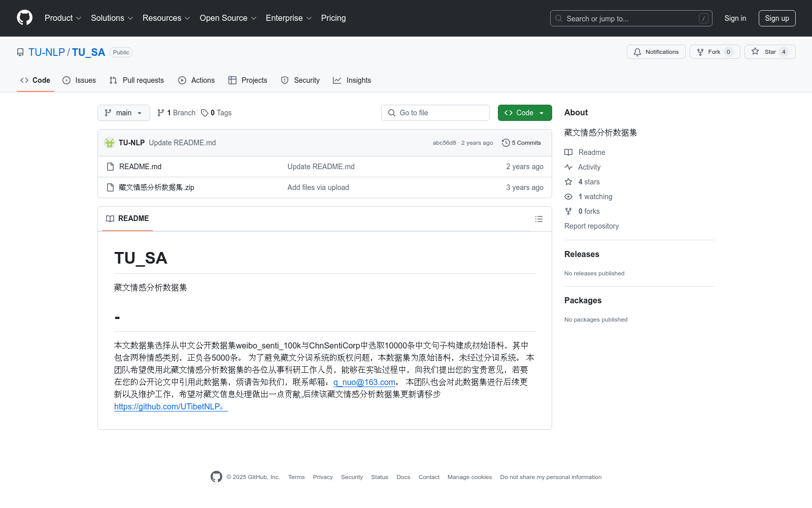The image size is (812, 508).
Task: Click the Go to file search box
Action: [435, 113]
